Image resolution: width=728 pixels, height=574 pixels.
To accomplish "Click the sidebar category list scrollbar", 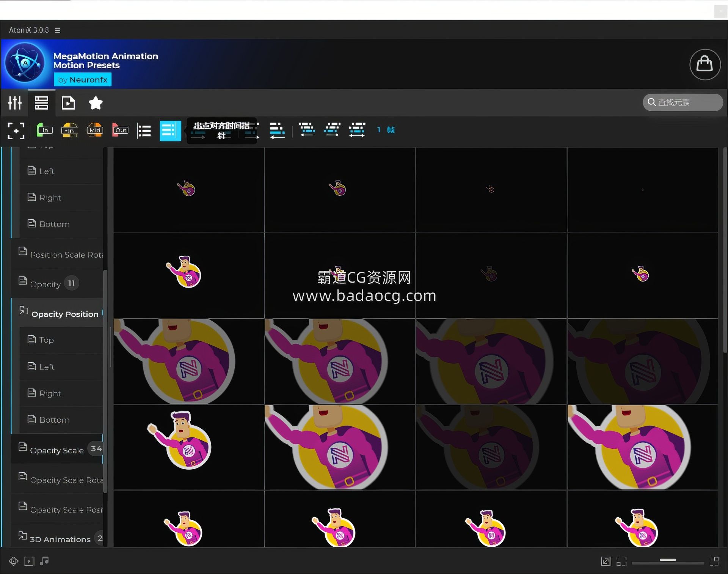I will 105,381.
